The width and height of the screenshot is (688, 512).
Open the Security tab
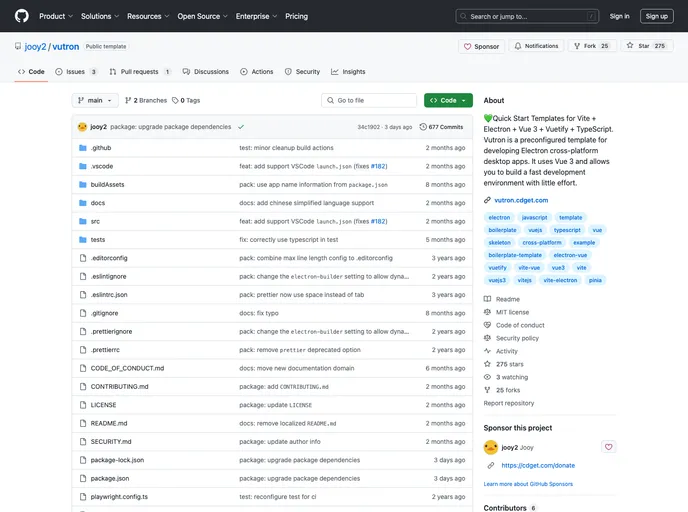(302, 72)
